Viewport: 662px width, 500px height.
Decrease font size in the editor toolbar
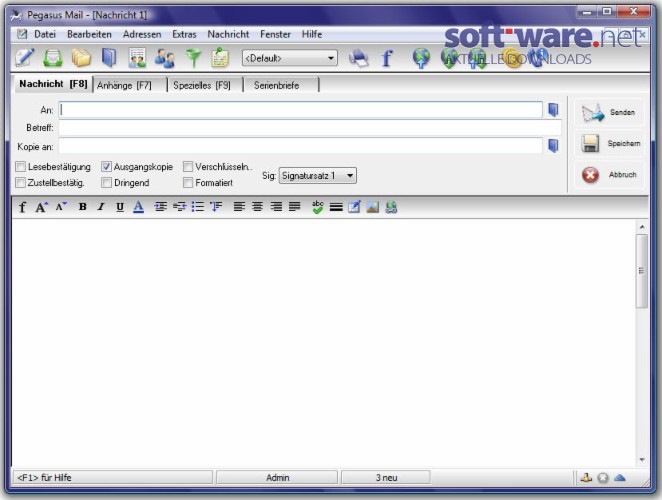pos(61,207)
